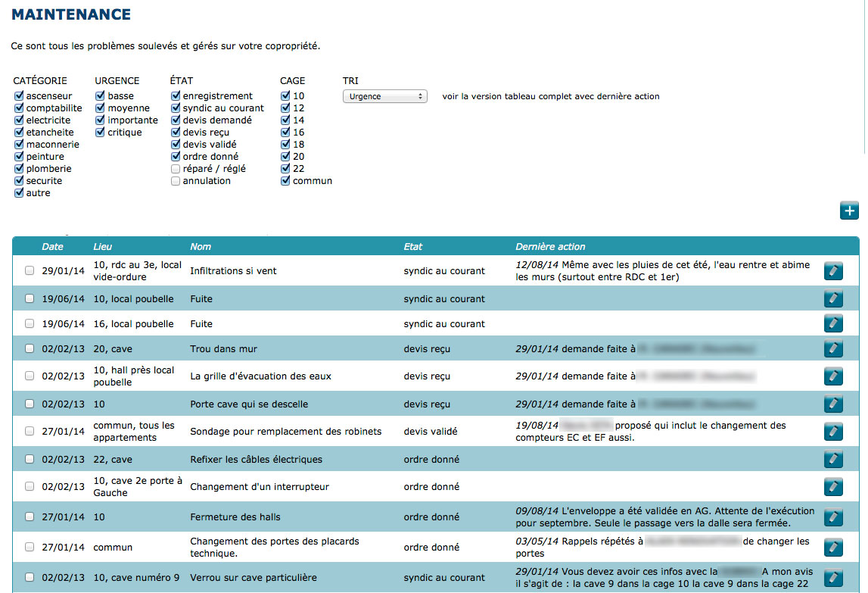Uncheck the basse urgency filter
The image size is (868, 593).
[x=100, y=95]
